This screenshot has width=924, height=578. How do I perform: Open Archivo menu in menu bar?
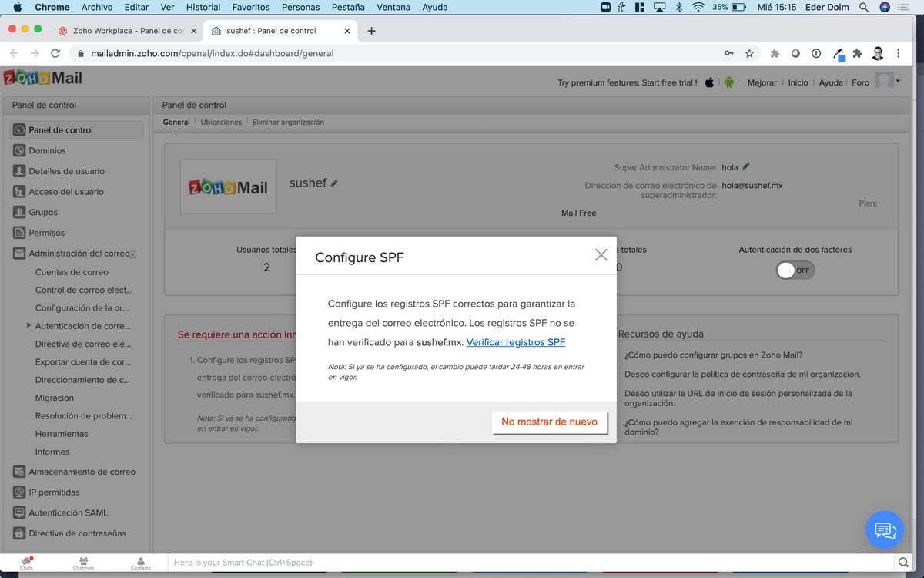click(x=96, y=7)
